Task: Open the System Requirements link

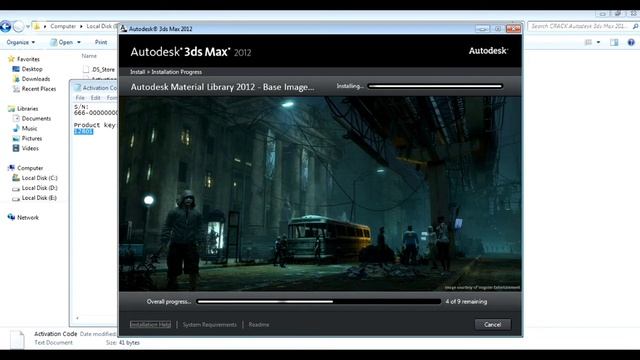Action: [x=209, y=324]
